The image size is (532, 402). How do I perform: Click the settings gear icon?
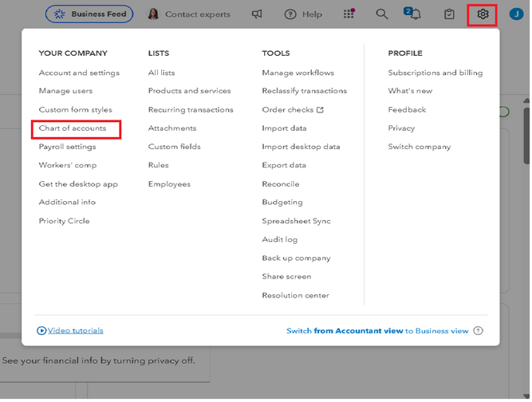483,14
